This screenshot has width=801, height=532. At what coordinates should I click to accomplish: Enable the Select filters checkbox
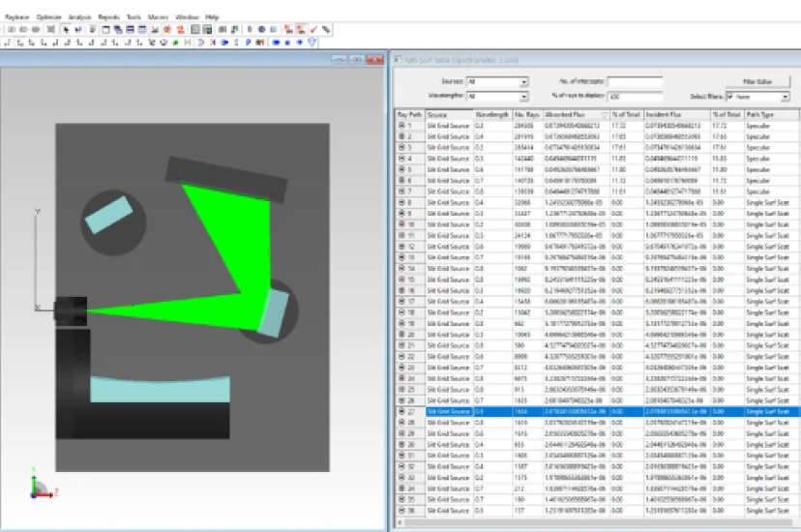point(730,96)
